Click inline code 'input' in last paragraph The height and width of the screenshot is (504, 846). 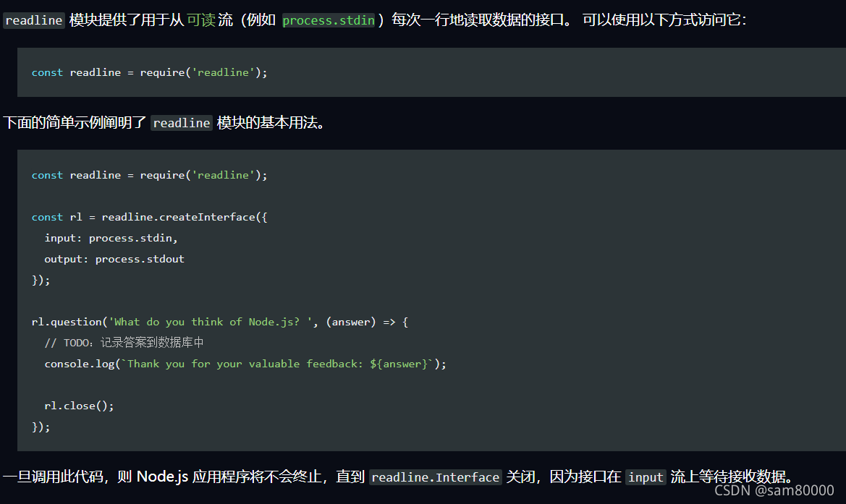pyautogui.click(x=646, y=477)
